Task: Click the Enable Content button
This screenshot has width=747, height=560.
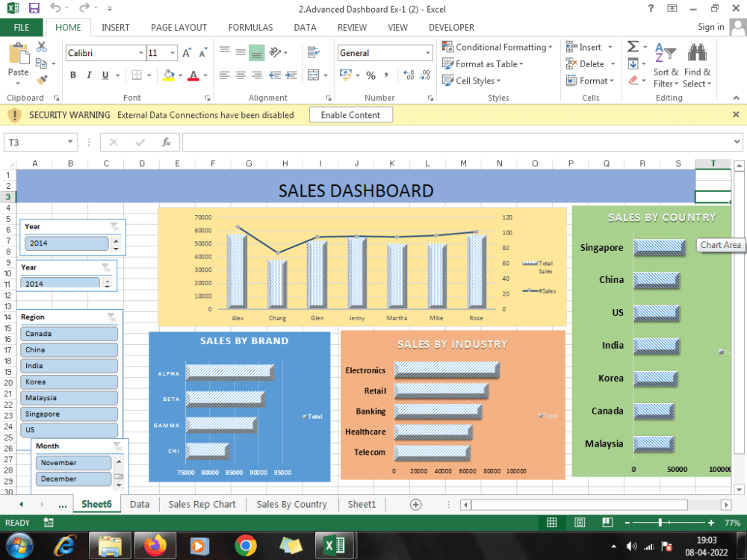Action: click(351, 114)
